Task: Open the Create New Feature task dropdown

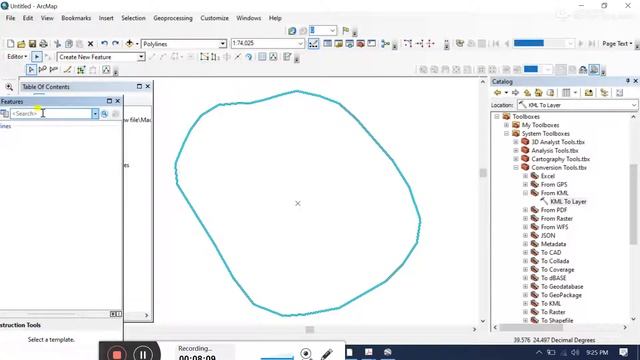Action: 141,57
